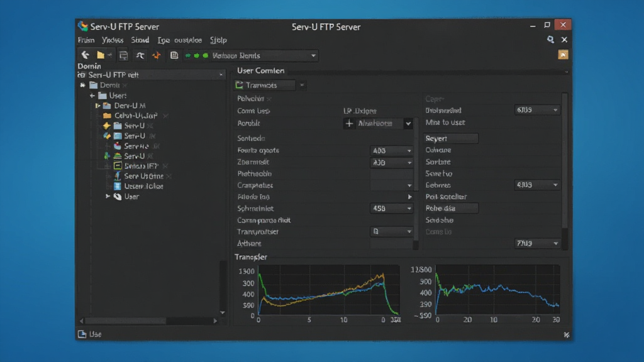Click the tree panel scroll-down arrow
Screen dimensions: 644x362
click(x=222, y=313)
